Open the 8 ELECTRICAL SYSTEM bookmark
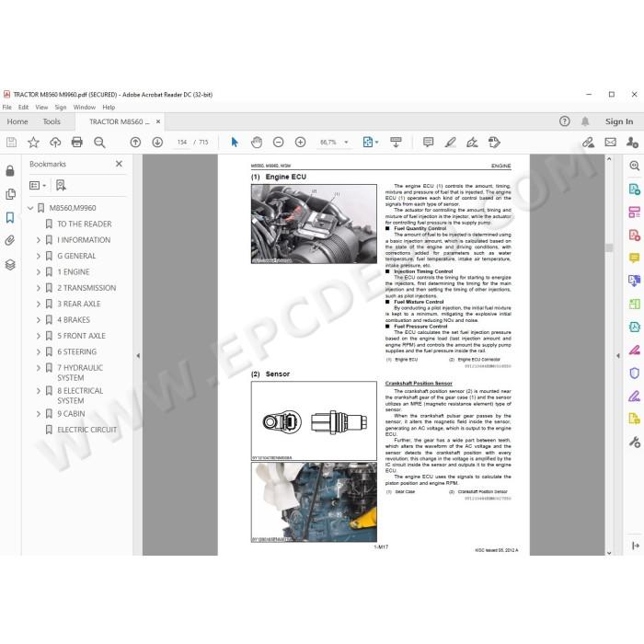This screenshot has height=644, width=644. pyautogui.click(x=80, y=396)
